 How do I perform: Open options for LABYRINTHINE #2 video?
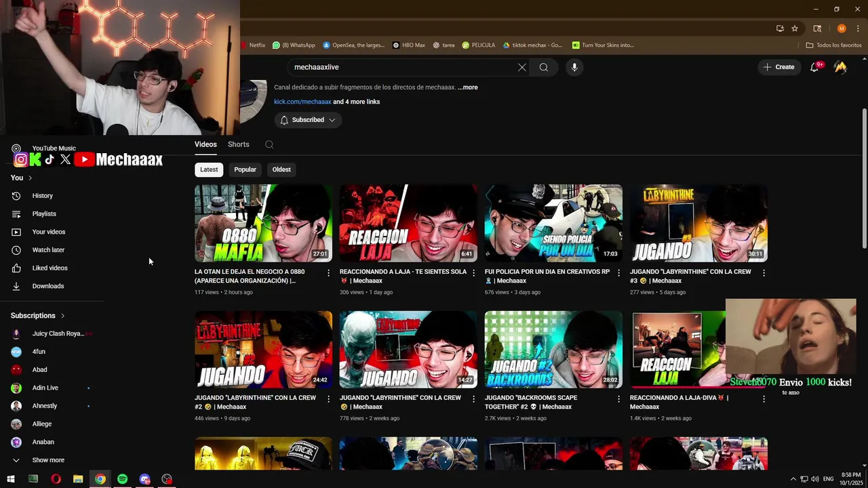point(328,399)
